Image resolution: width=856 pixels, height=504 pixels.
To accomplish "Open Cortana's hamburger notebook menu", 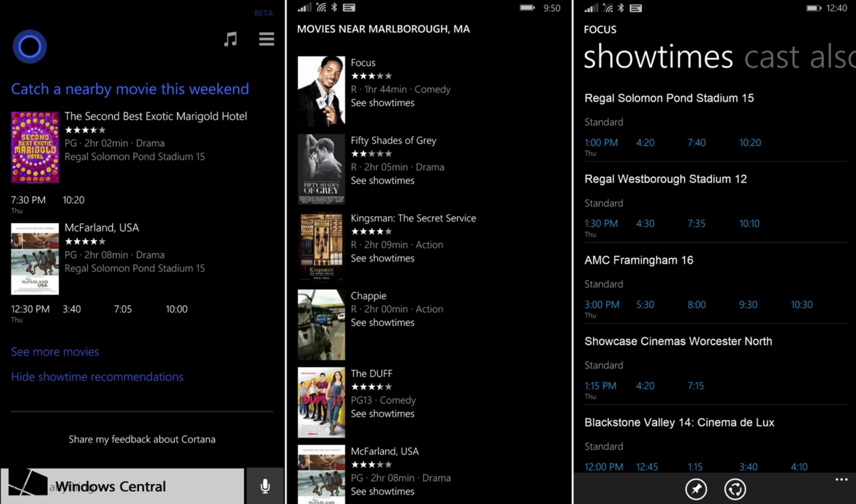I will pyautogui.click(x=267, y=39).
